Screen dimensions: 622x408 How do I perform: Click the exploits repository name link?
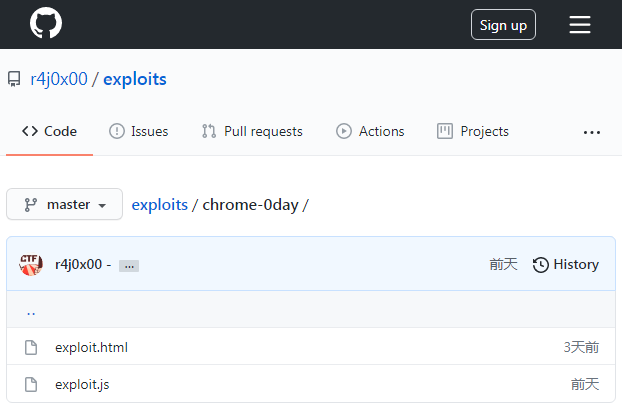(134, 79)
